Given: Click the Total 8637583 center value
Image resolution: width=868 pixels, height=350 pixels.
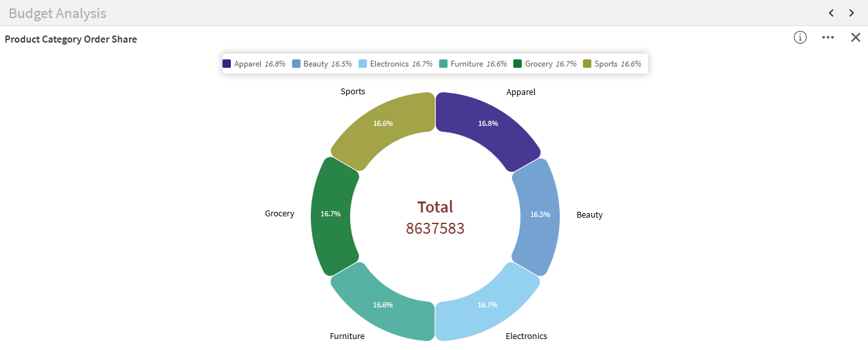Looking at the screenshot, I should pyautogui.click(x=435, y=218).
